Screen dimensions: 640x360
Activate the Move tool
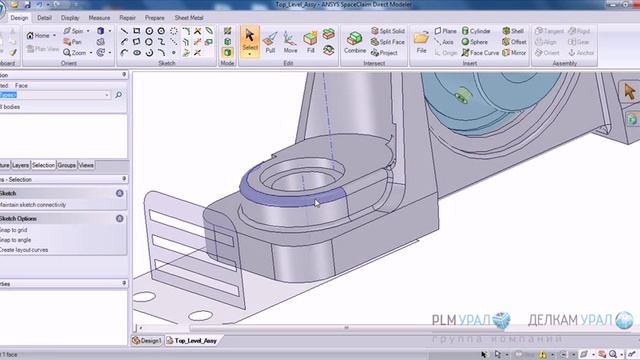(290, 42)
